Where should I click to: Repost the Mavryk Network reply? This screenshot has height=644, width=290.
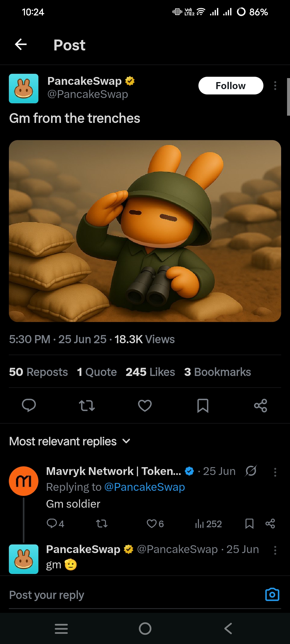tap(102, 524)
